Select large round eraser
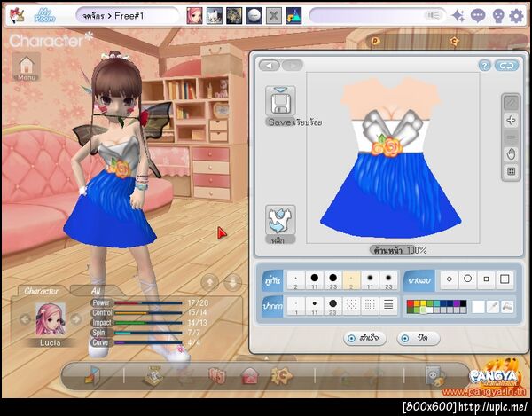The height and width of the screenshot is (416, 532). (x=468, y=279)
